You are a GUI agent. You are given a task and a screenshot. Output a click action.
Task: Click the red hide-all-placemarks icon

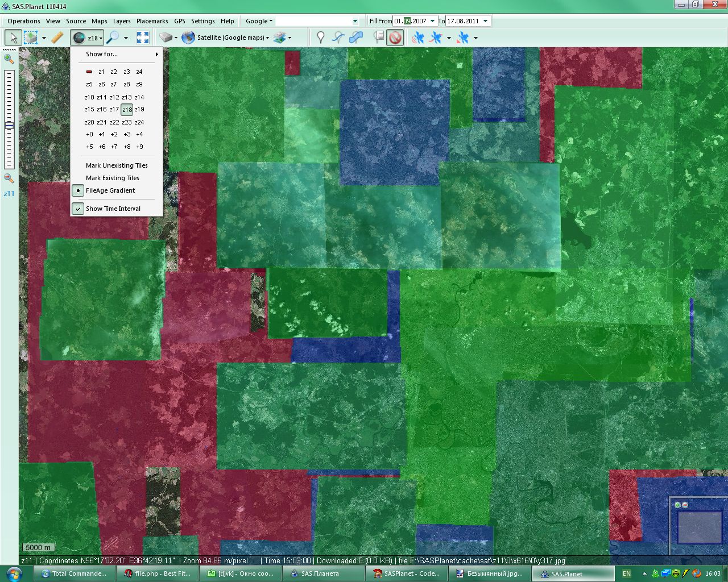[x=395, y=38]
